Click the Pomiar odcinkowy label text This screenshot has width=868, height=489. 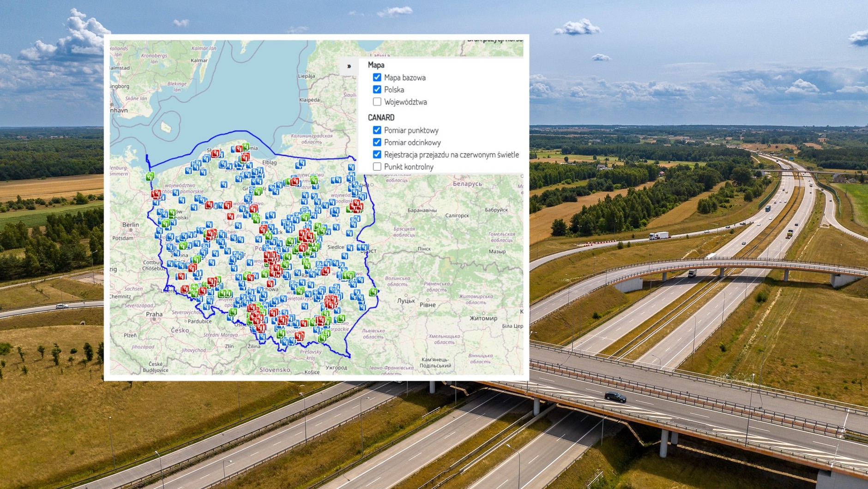click(412, 143)
